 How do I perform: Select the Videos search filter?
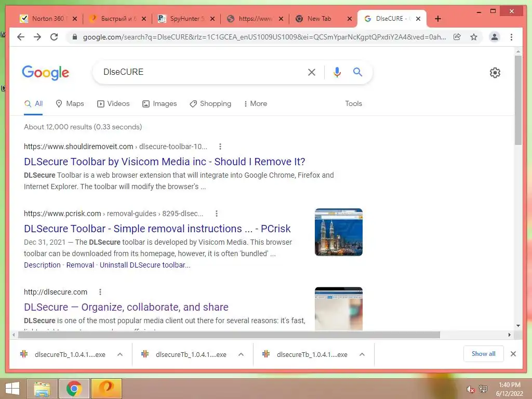click(113, 104)
